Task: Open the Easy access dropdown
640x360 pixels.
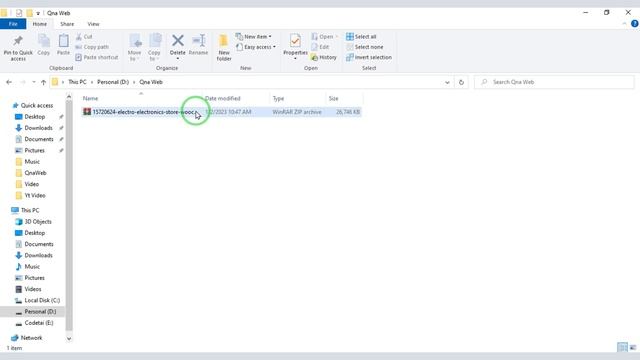Action: click(256, 47)
